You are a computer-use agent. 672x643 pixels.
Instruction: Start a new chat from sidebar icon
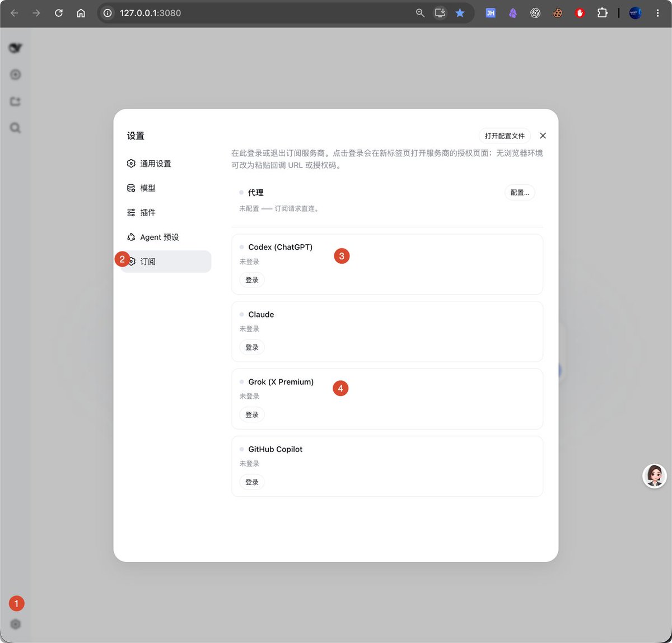16,74
